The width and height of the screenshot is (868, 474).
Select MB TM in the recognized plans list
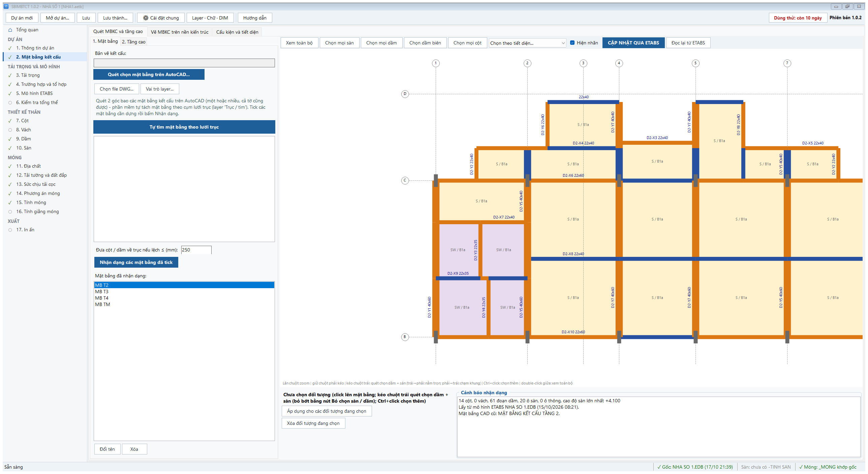[184, 304]
